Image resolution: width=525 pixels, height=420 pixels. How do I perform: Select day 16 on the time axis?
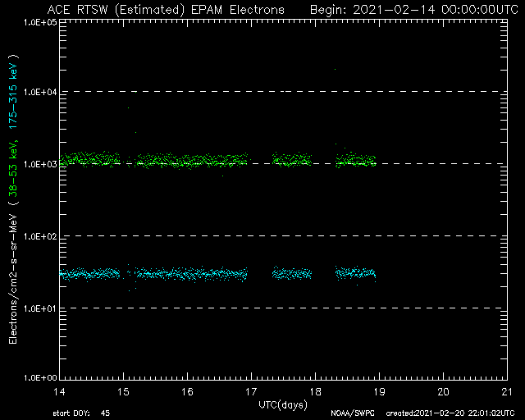[188, 391]
